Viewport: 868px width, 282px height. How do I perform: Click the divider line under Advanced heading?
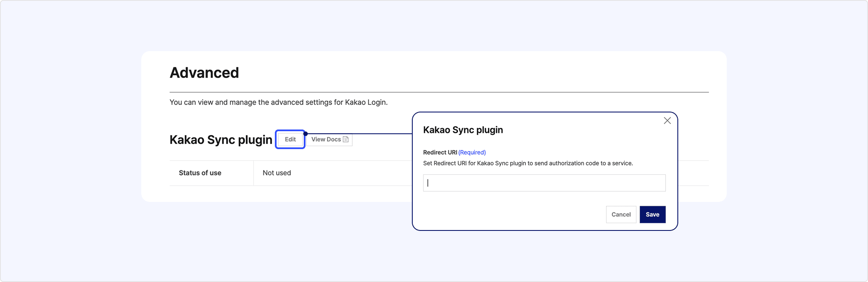click(439, 92)
